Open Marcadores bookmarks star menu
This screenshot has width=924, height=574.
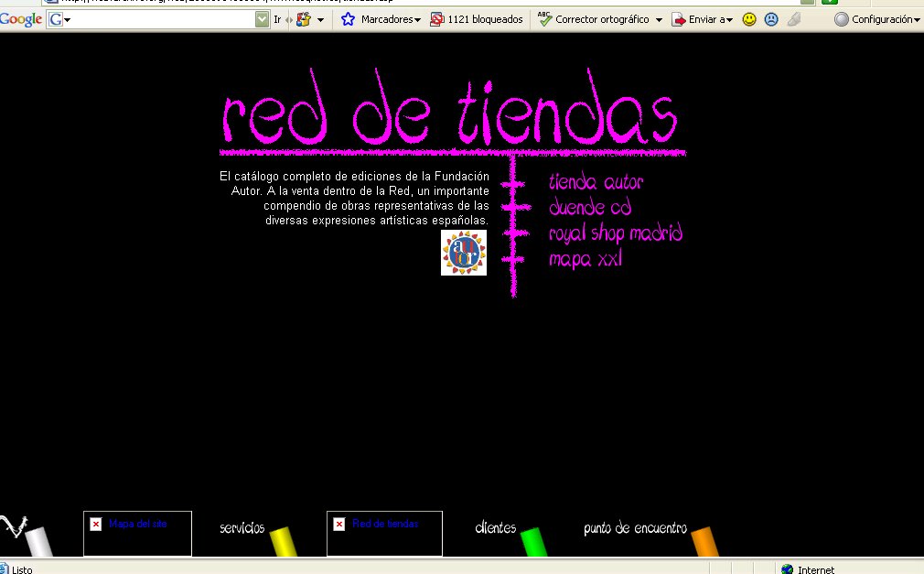[x=381, y=19]
